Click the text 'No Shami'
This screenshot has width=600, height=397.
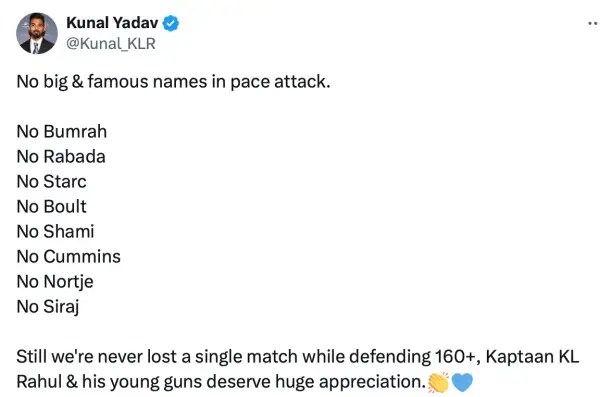[x=55, y=232]
